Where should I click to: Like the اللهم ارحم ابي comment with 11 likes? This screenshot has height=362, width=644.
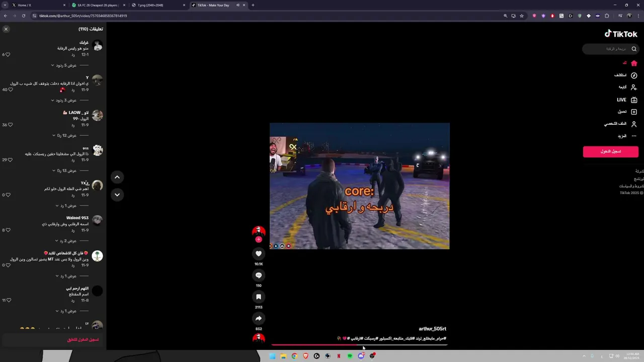point(9,300)
